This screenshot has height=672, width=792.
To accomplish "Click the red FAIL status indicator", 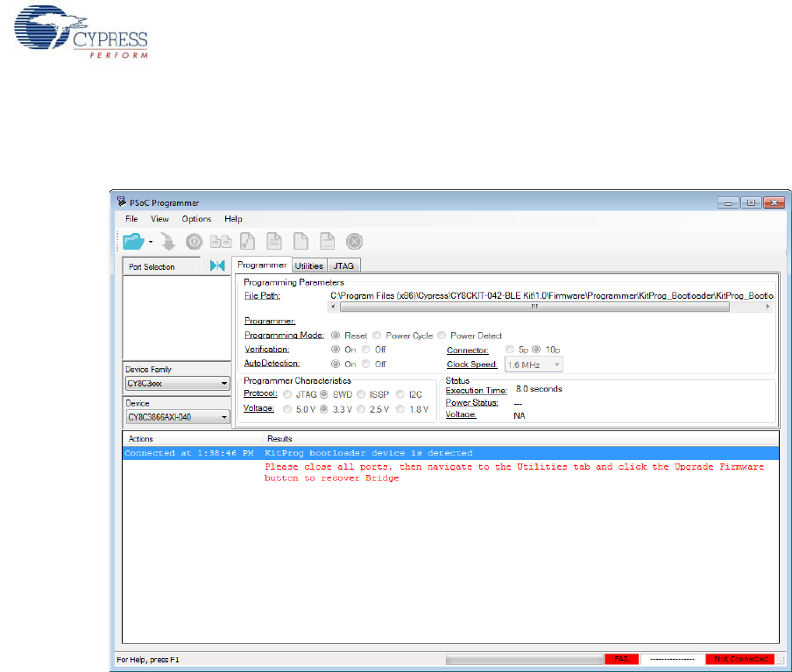I will click(622, 659).
